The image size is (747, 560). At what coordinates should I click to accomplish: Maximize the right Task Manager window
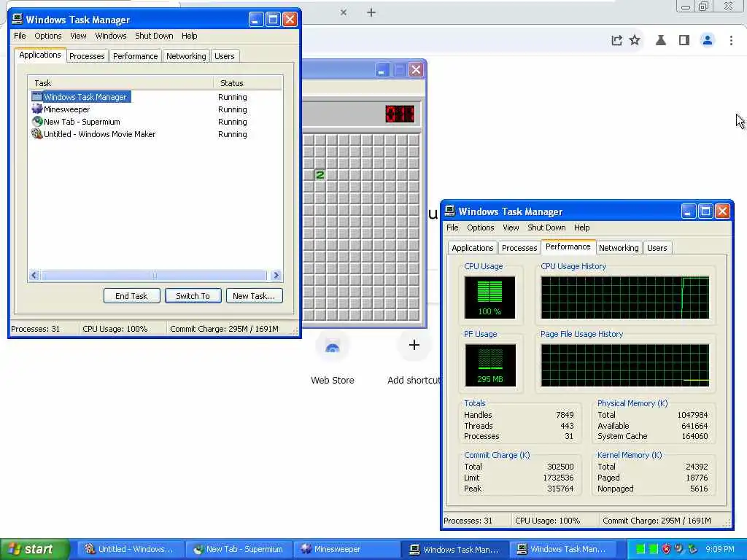pos(705,211)
